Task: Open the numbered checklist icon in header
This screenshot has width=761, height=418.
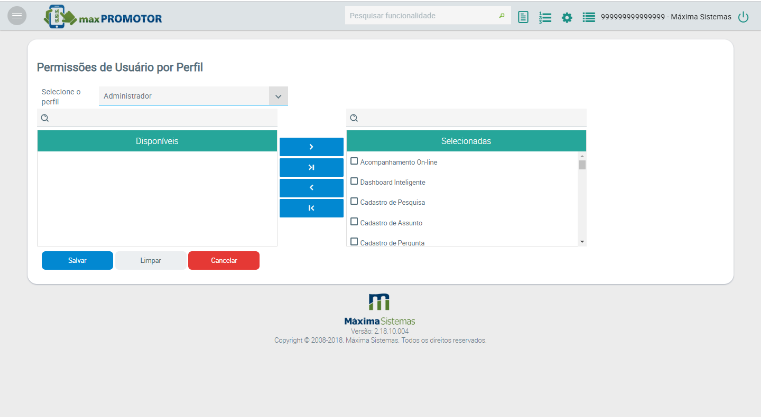Action: pos(545,17)
